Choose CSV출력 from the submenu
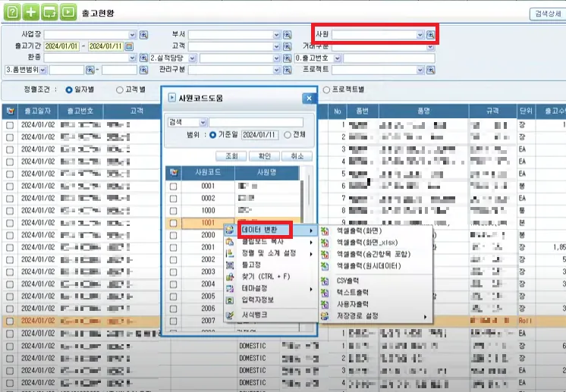Viewport: 566px width, 392px height. 347,281
